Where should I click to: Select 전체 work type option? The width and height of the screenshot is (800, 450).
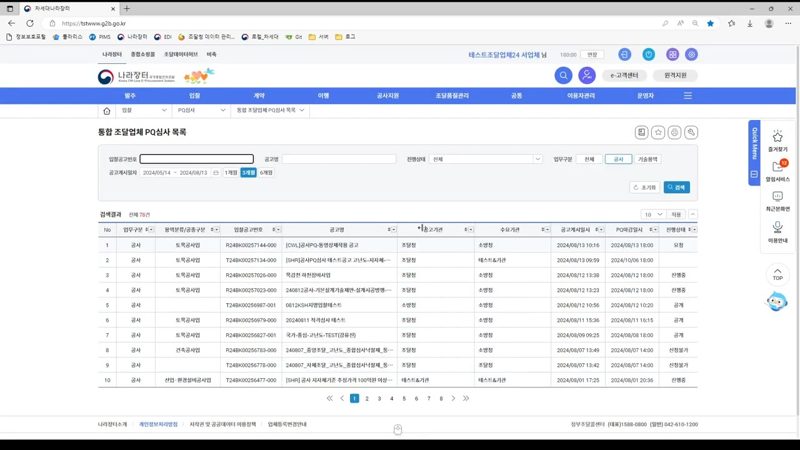point(589,159)
